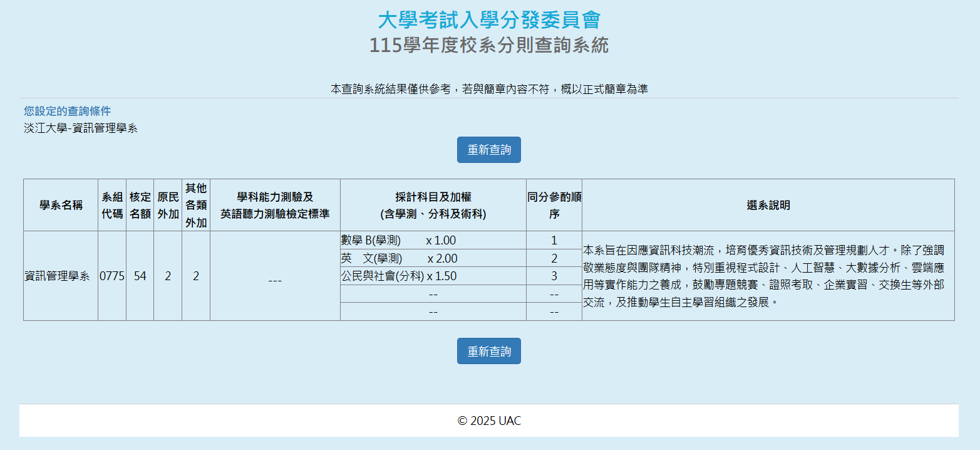
Task: Click the 您設定的查詢條件 label
Action: [68, 111]
